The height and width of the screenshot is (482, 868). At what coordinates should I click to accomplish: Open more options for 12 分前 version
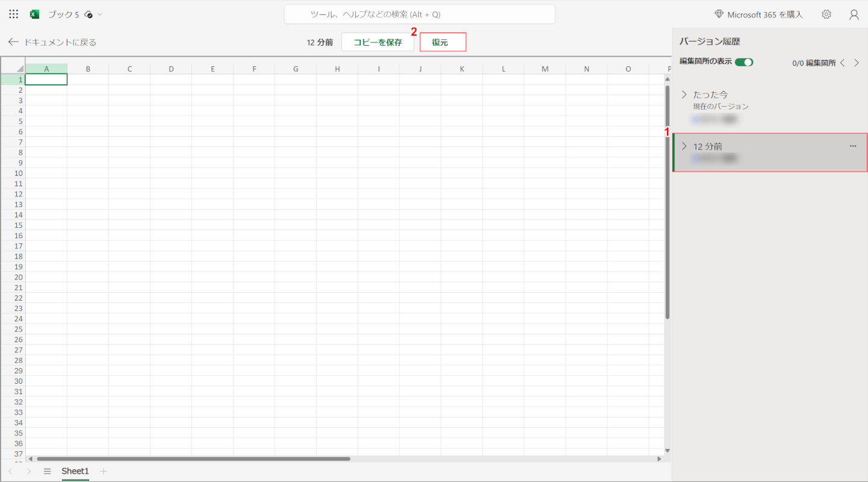853,146
